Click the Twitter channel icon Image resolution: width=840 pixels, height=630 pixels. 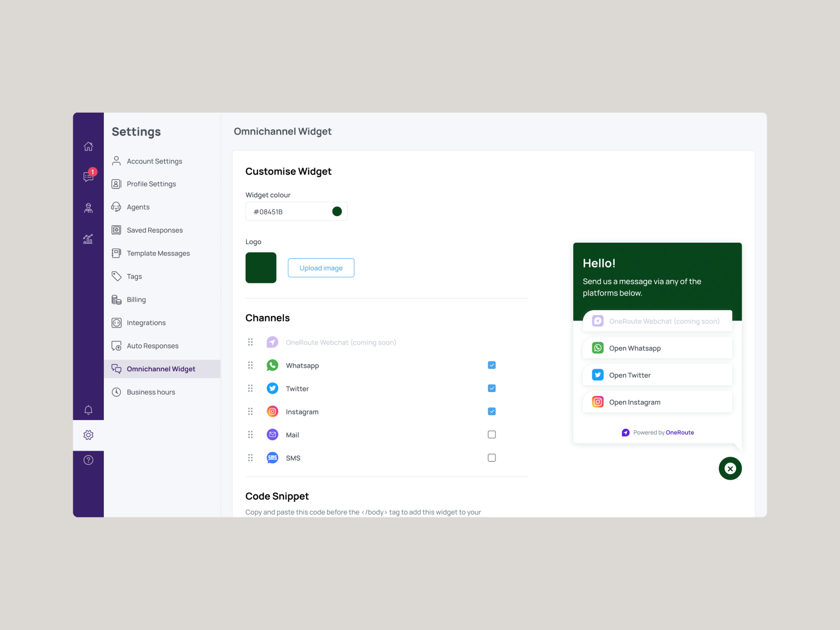click(272, 388)
